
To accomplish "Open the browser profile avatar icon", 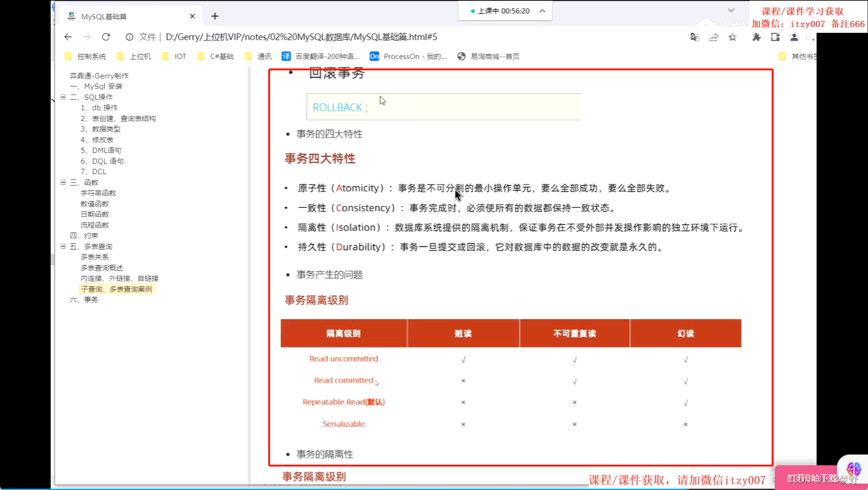I will [x=794, y=37].
